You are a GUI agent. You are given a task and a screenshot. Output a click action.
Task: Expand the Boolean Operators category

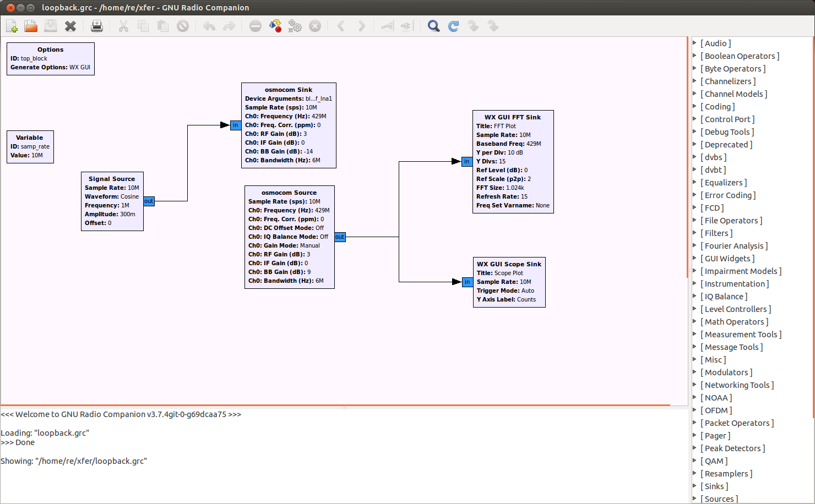[694, 56]
